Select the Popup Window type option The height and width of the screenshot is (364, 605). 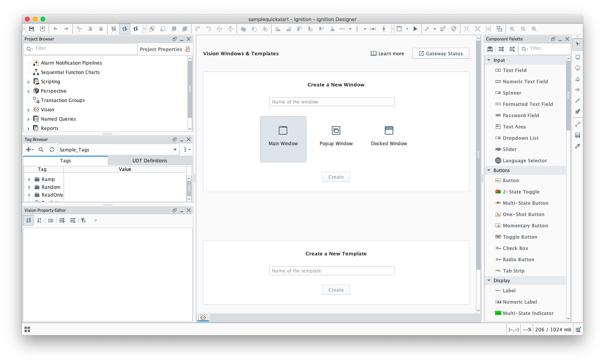click(336, 139)
